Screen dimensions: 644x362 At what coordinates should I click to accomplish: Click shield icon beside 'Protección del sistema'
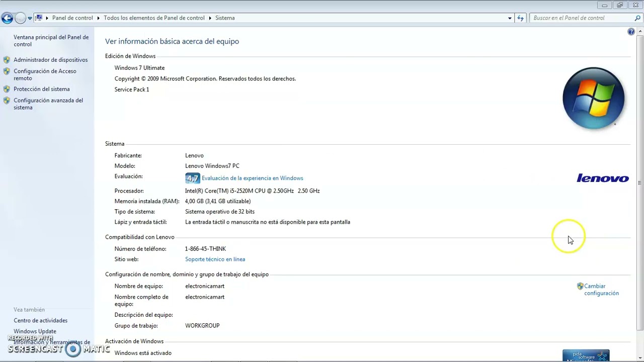tap(7, 88)
